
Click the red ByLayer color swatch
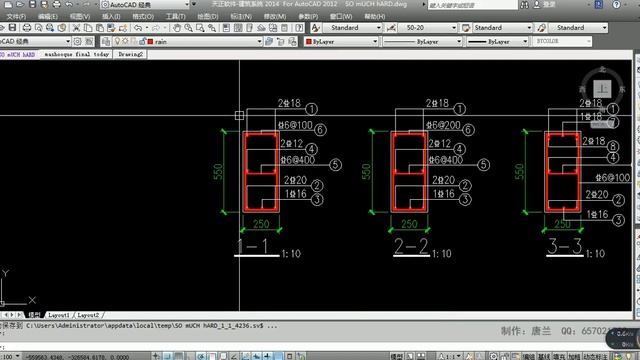[309, 41]
